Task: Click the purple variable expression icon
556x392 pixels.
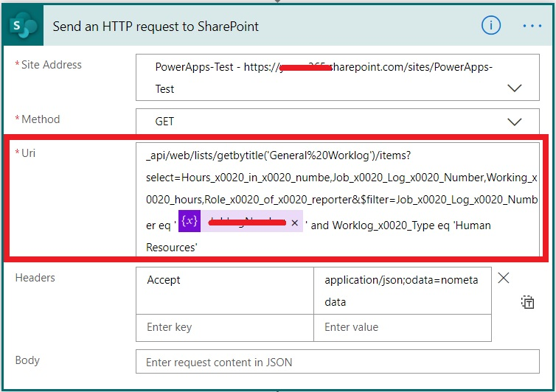Action: click(190, 221)
